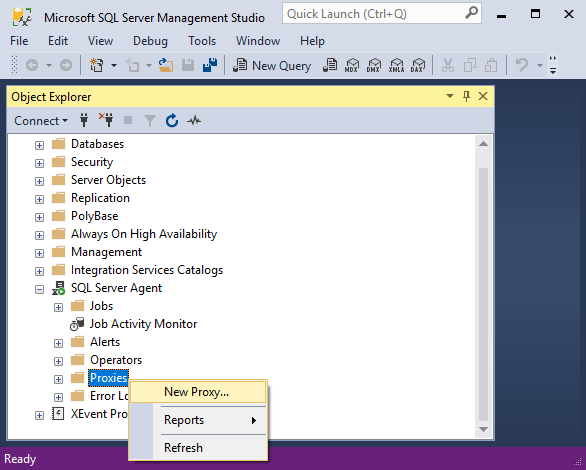Screen dimensions: 586x470
Task: Click the New Query toolbar button
Action: click(x=272, y=65)
